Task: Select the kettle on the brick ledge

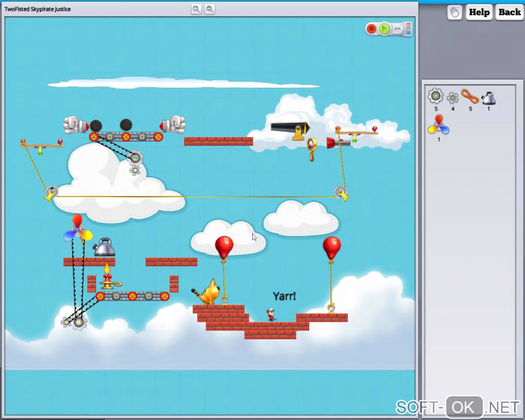Action: coord(104,247)
